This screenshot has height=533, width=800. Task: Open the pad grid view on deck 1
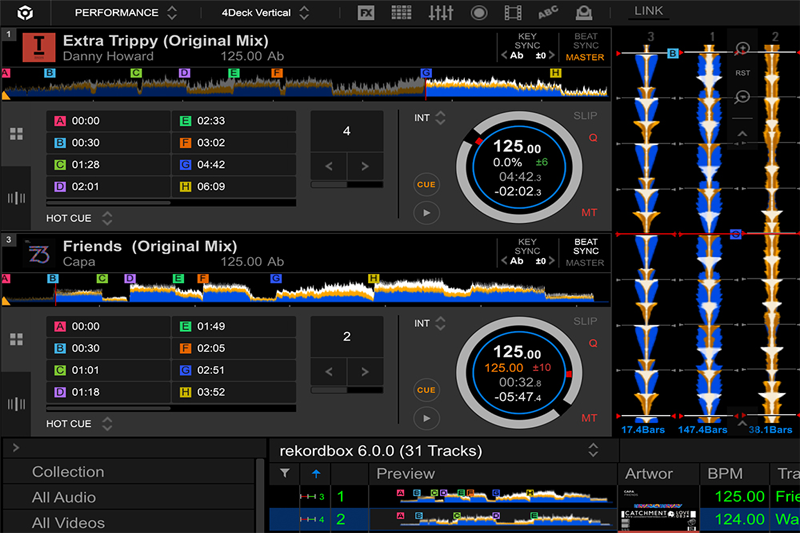click(x=16, y=133)
